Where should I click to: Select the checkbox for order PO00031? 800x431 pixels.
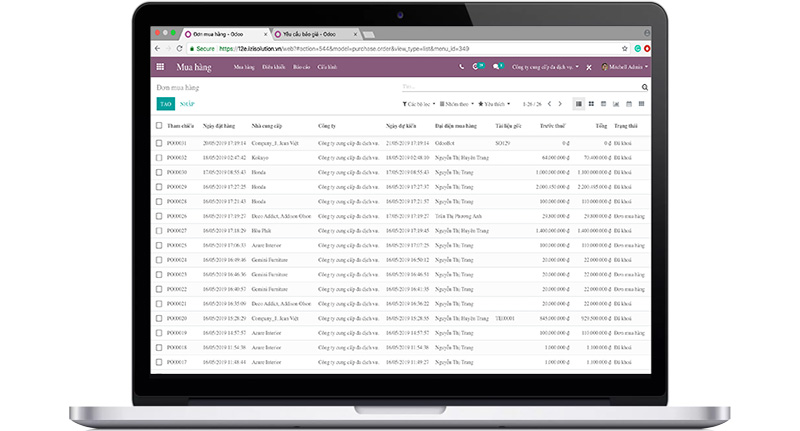coord(159,143)
